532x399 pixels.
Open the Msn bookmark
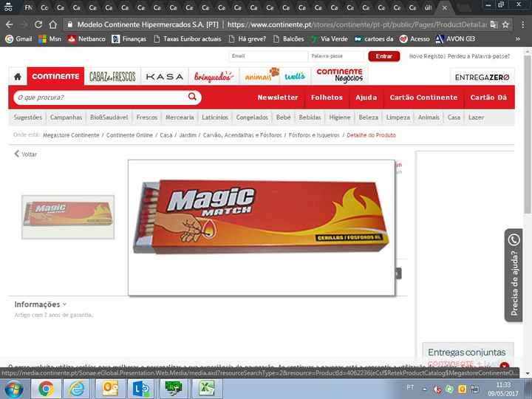[50, 39]
